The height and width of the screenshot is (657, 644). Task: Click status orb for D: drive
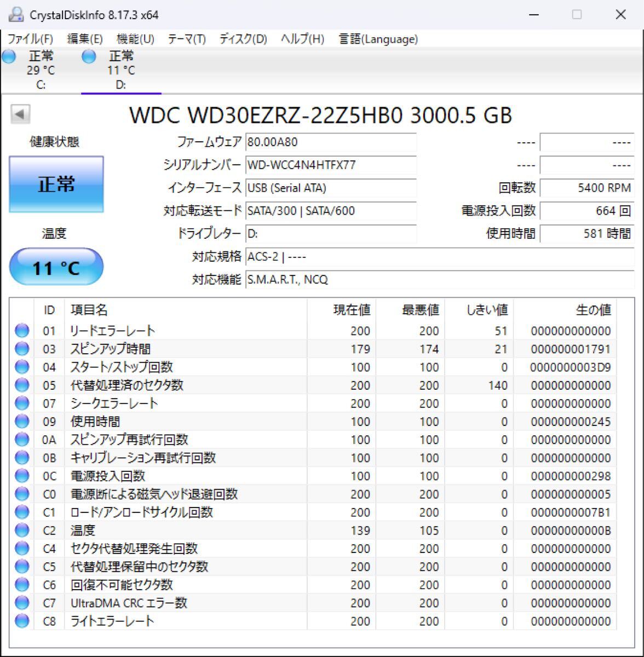(x=88, y=56)
